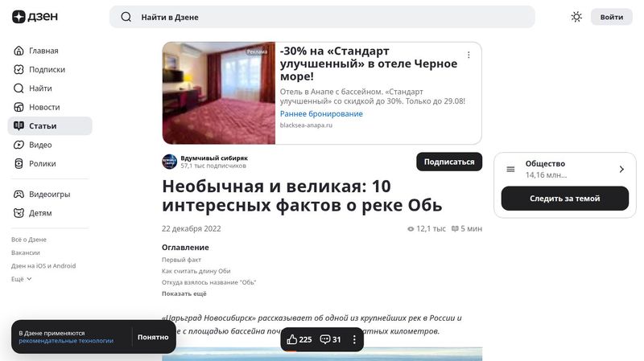Click the Видеоигры gamepad icon
This screenshot has width=644, height=361.
coord(19,194)
